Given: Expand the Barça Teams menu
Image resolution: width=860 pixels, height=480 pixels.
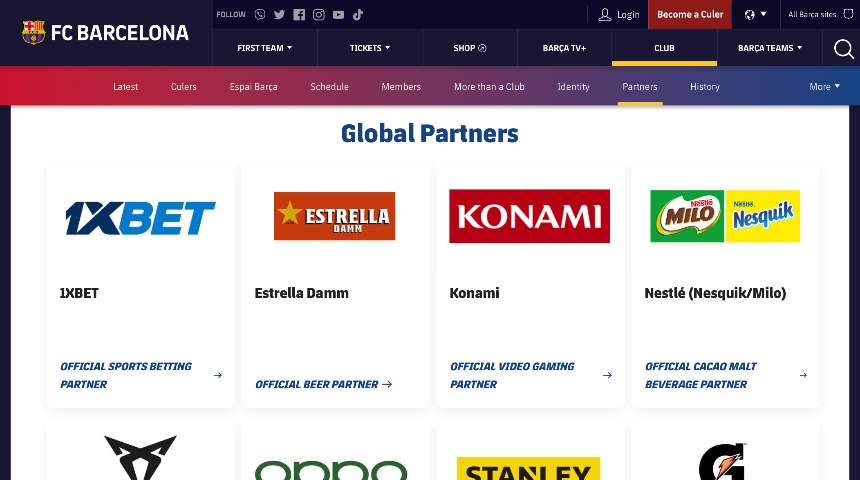Looking at the screenshot, I should click(x=770, y=48).
